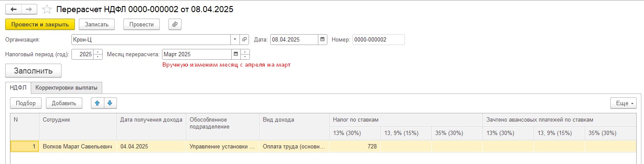Select the НДФЛ tab
644x164 pixels.
tap(18, 87)
